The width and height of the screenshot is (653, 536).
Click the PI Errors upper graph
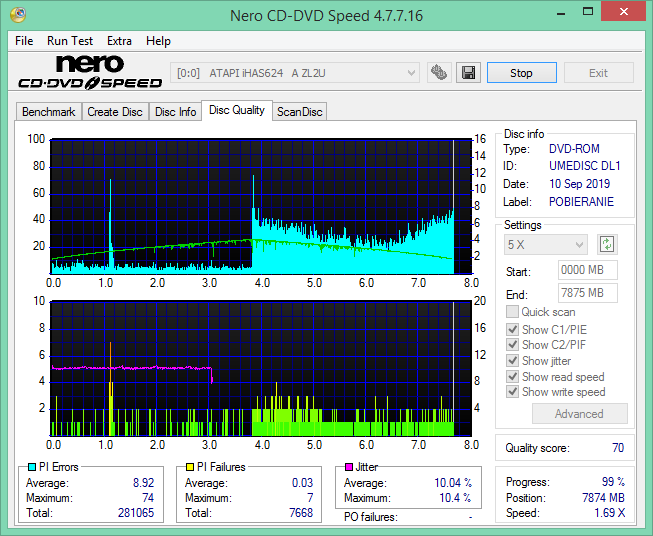(261, 206)
